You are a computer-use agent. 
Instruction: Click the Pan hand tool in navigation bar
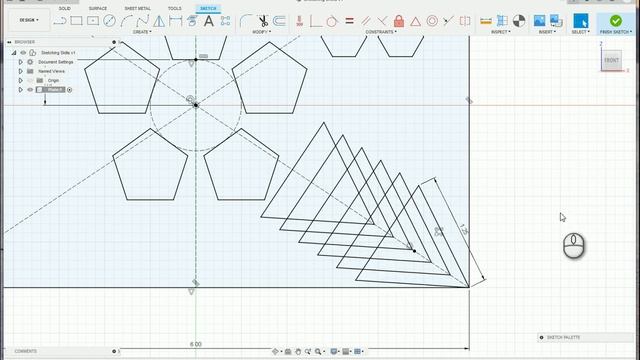[298, 351]
